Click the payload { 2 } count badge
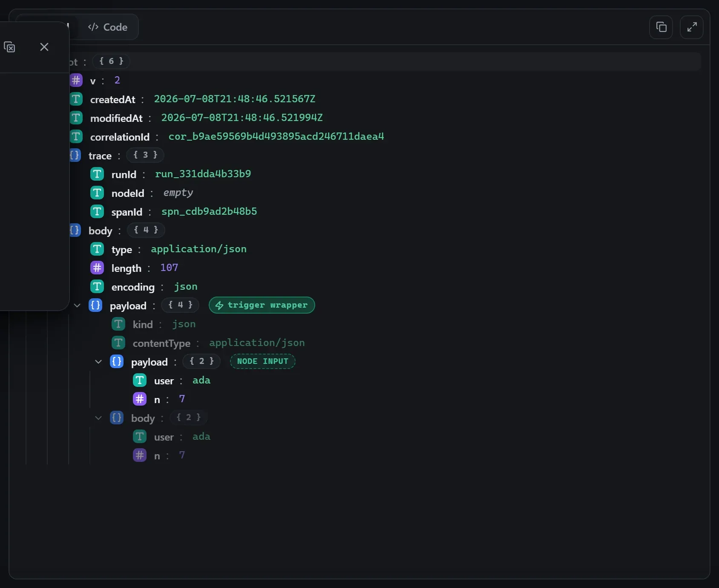 point(201,361)
